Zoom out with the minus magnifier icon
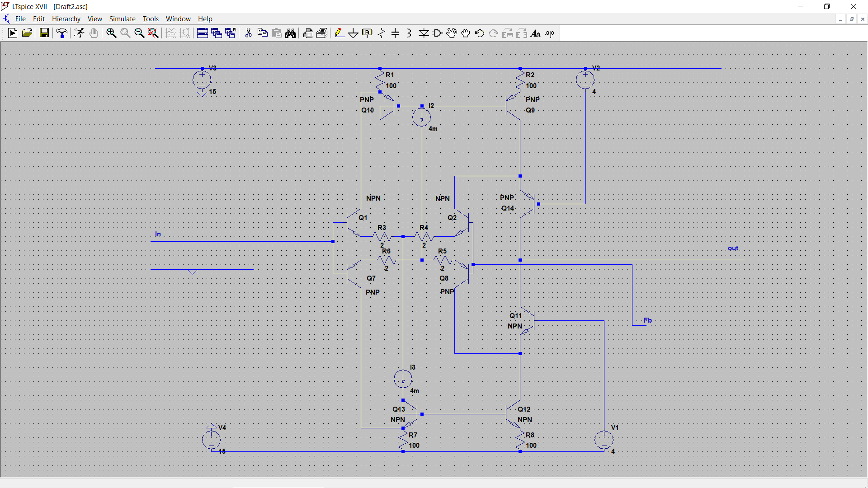 139,33
